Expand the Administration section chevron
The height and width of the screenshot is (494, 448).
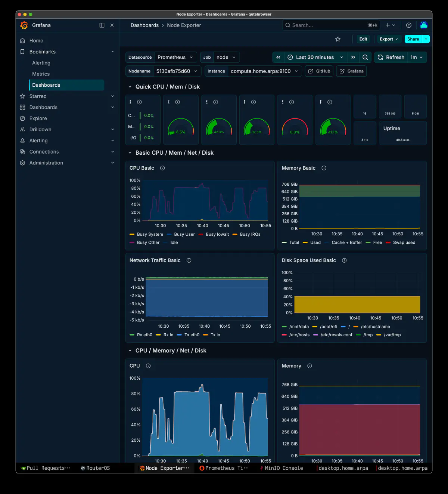pos(112,163)
